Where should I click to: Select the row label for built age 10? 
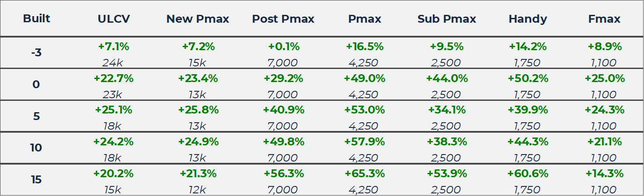click(37, 148)
